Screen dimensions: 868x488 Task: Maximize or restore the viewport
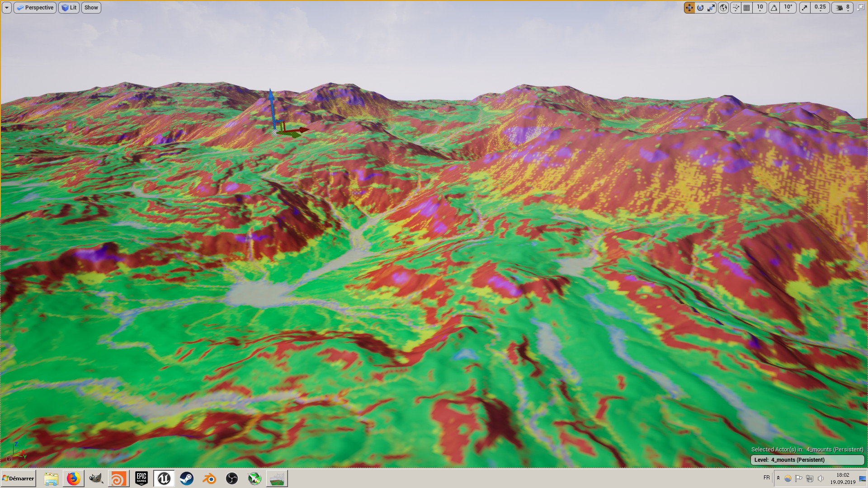860,8
